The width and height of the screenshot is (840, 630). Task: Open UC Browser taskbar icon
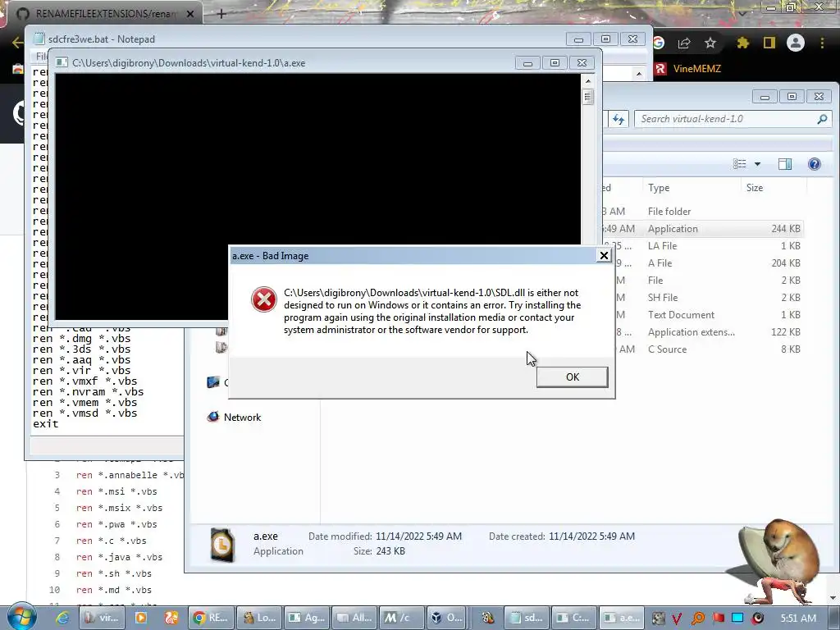171,618
